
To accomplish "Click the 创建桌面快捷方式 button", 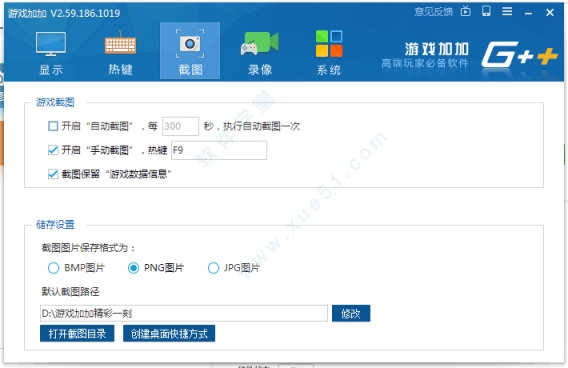I will 169,333.
